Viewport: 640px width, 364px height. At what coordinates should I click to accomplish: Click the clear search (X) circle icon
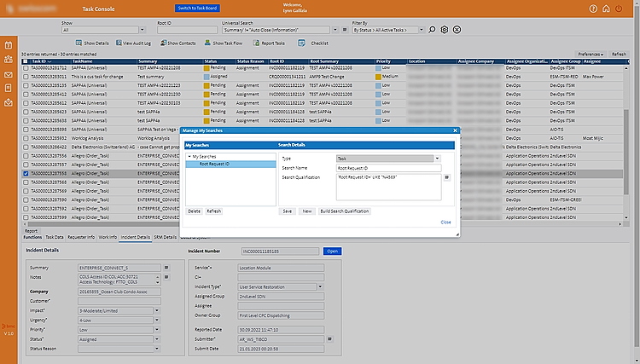pyautogui.click(x=457, y=30)
